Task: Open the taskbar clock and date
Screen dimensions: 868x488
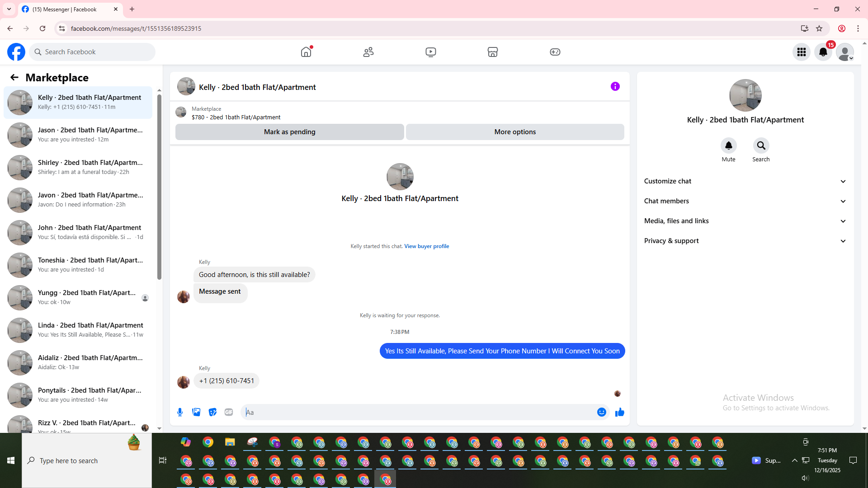Action: coord(827,460)
